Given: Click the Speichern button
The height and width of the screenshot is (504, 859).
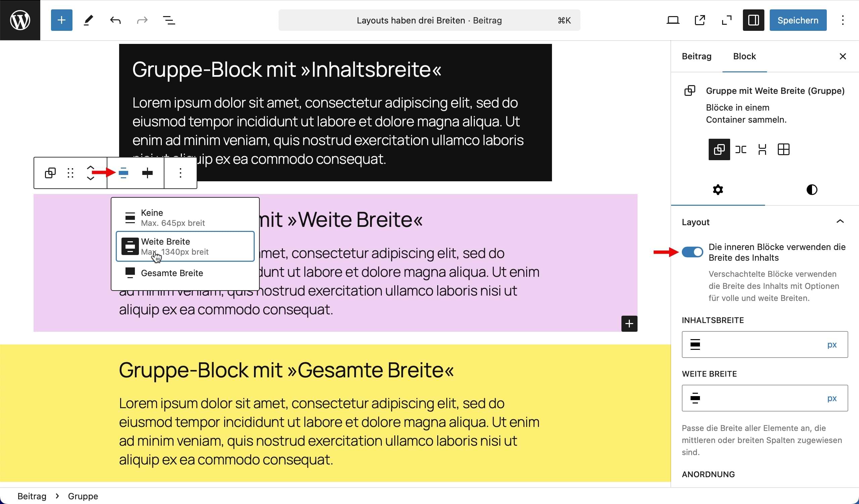Looking at the screenshot, I should point(798,20).
